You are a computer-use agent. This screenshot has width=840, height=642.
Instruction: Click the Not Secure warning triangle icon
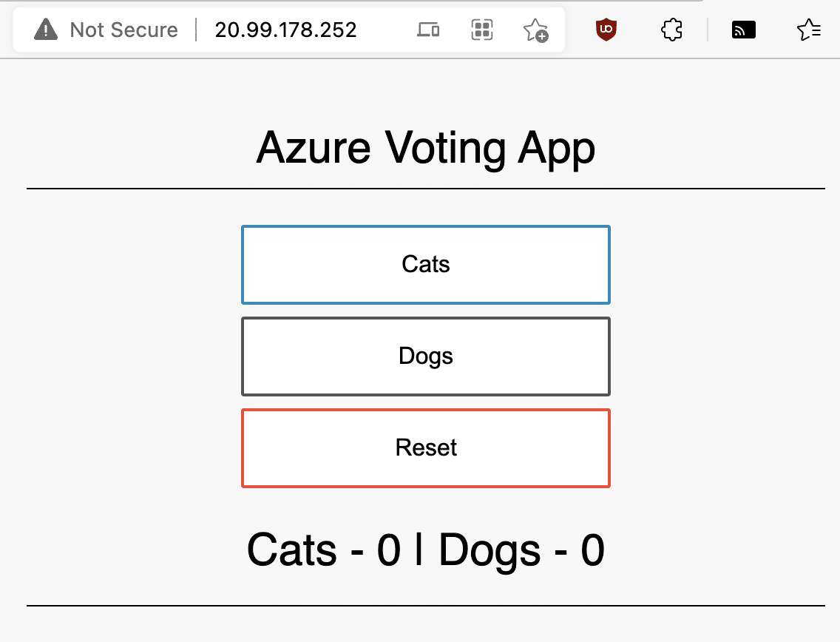45,30
